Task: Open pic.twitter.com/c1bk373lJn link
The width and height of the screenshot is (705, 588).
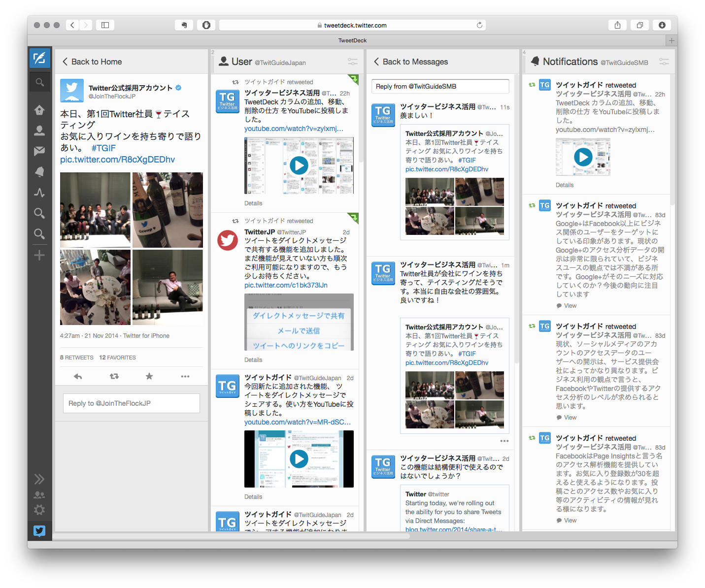Action: tap(286, 285)
